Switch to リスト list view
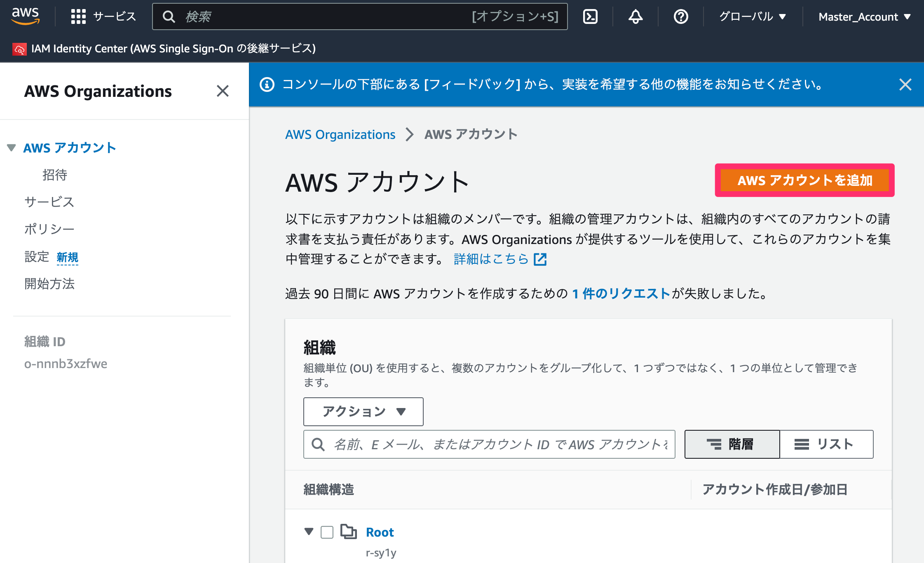The height and width of the screenshot is (563, 924). tap(826, 444)
